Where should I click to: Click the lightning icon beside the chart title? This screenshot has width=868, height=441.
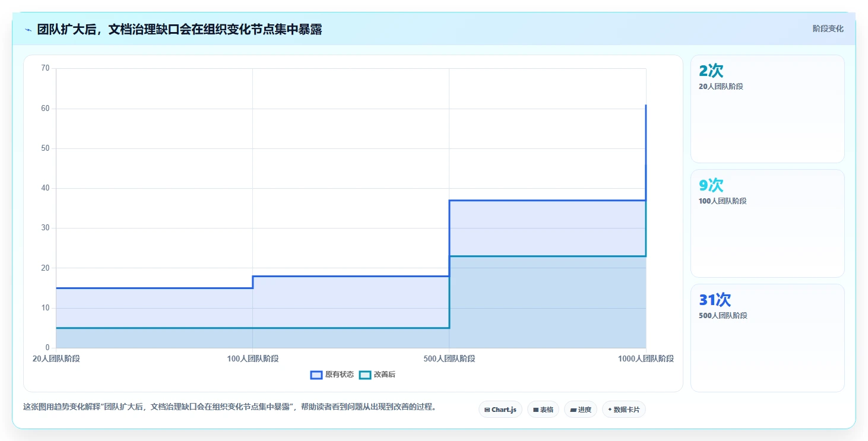coord(28,30)
